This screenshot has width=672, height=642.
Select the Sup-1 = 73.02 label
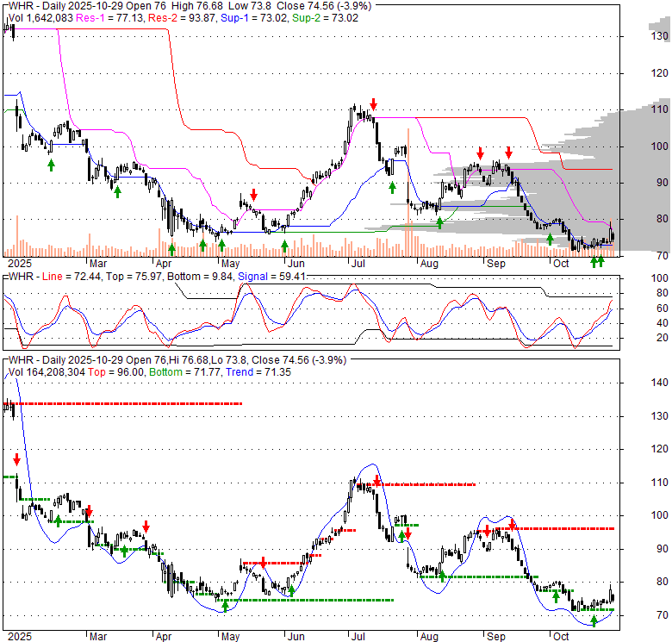click(x=254, y=18)
